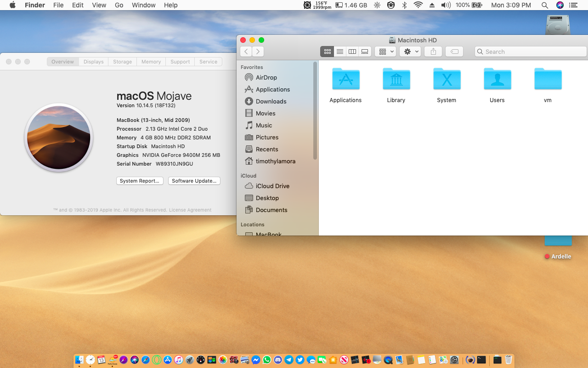The height and width of the screenshot is (368, 588).
Task: Switch to the Support tab
Action: pos(180,62)
